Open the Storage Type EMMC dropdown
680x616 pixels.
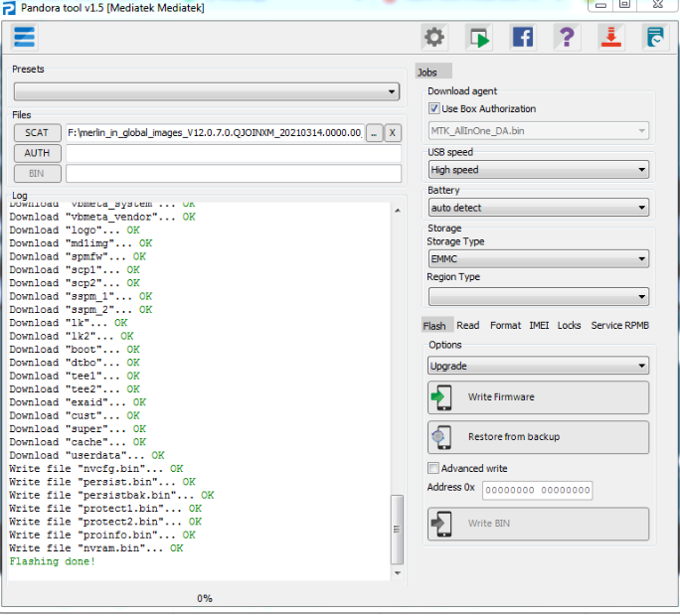539,258
